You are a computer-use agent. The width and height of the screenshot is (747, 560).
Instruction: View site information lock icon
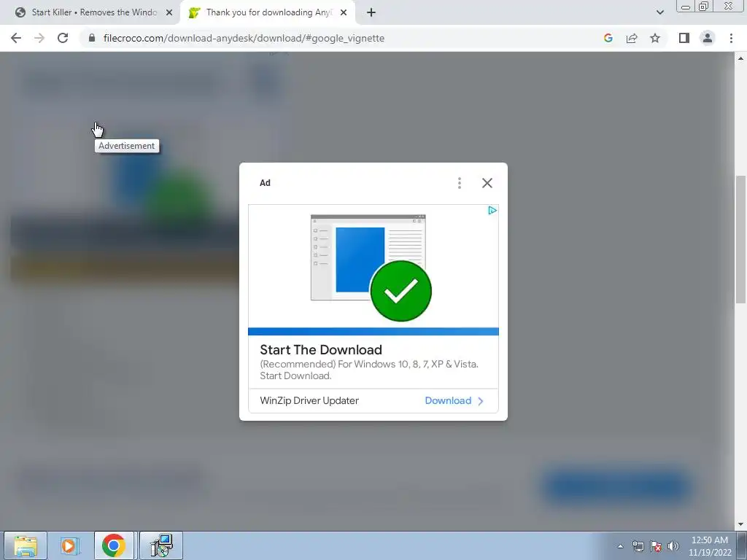tap(92, 38)
